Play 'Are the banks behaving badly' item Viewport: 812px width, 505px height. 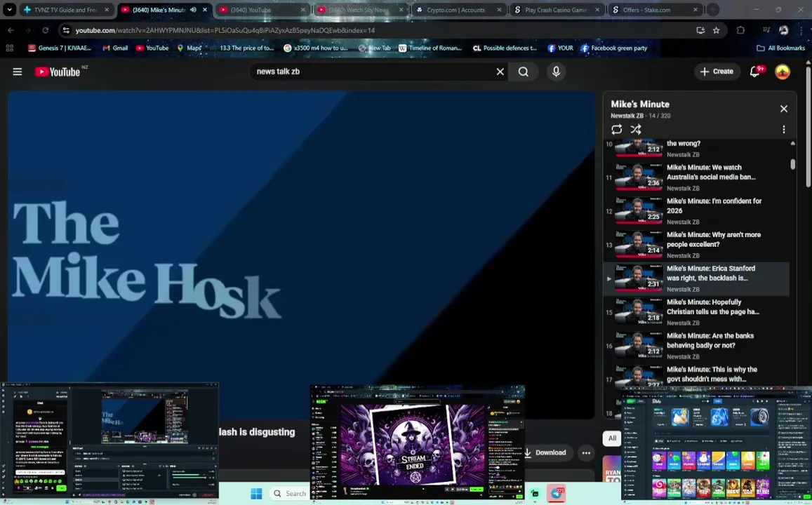[696, 346]
